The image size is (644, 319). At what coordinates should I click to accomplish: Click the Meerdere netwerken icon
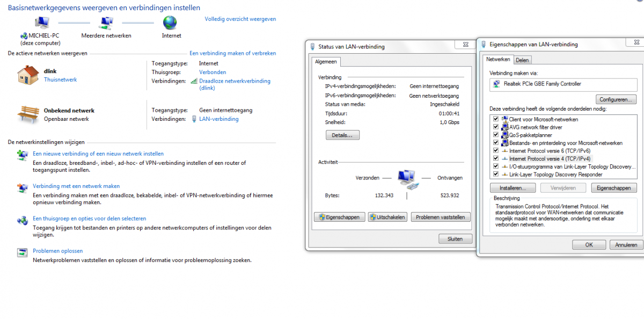[x=106, y=23]
